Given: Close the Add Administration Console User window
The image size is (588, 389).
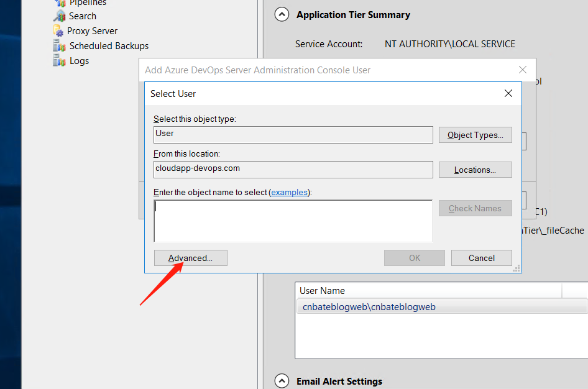Looking at the screenshot, I should tap(522, 70).
